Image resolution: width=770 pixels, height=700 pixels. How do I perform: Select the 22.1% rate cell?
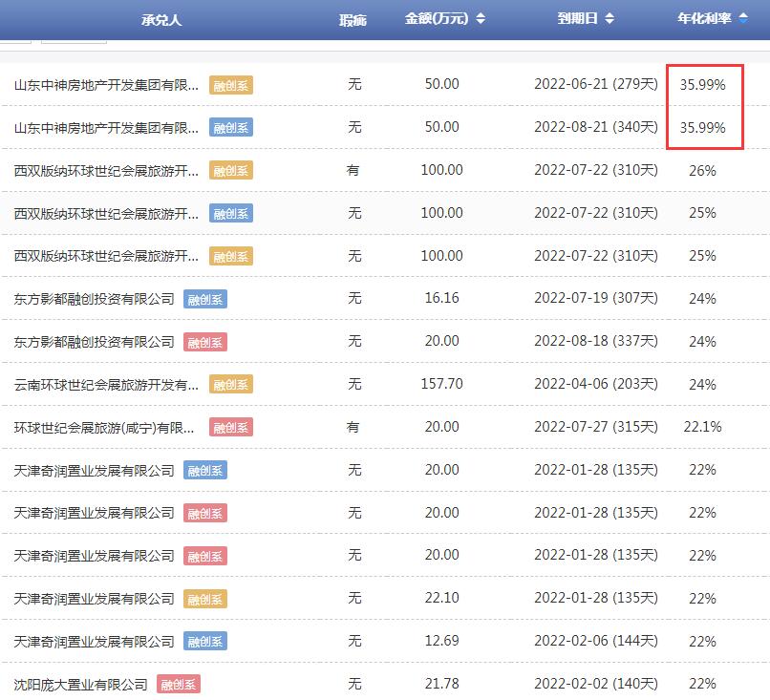pyautogui.click(x=702, y=427)
